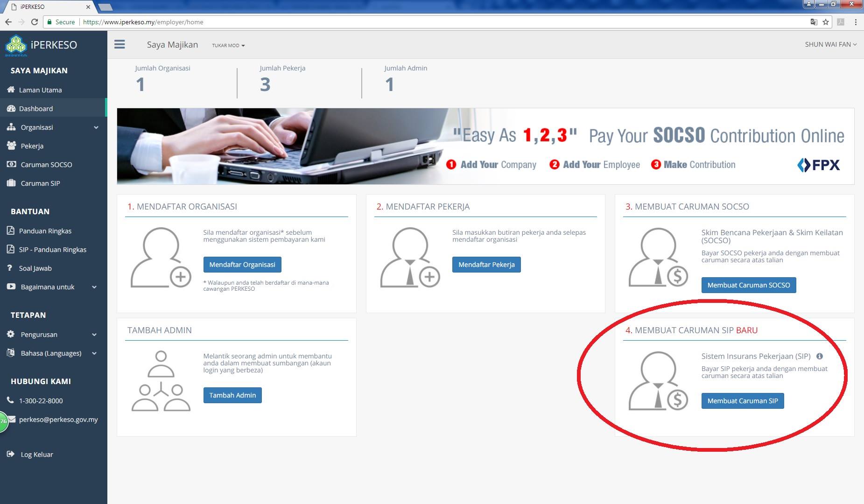The height and width of the screenshot is (504, 864).
Task: Click the SIP - Panduan Ringkas PDF icon
Action: pyautogui.click(x=11, y=249)
